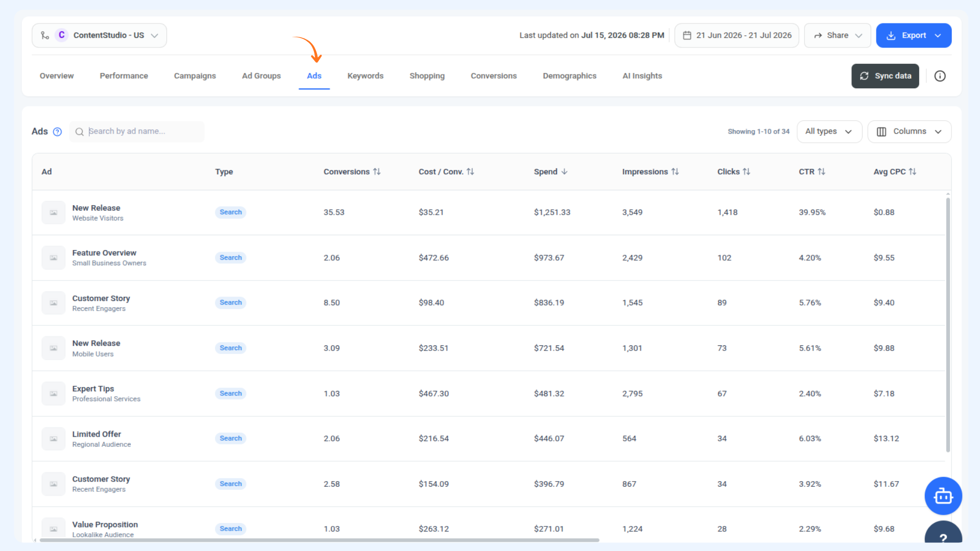Expand the Share dropdown

(x=838, y=35)
